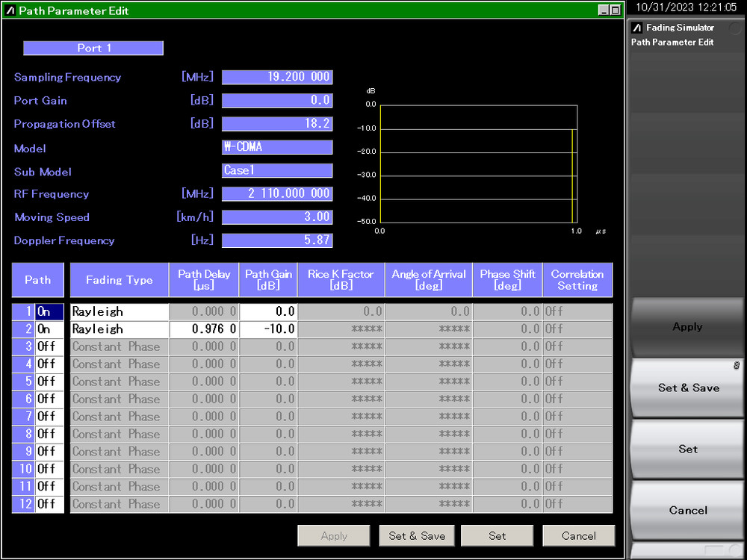Open Path 2 Rayleigh fading type list
Image resolution: width=747 pixels, height=560 pixels.
(x=120, y=329)
